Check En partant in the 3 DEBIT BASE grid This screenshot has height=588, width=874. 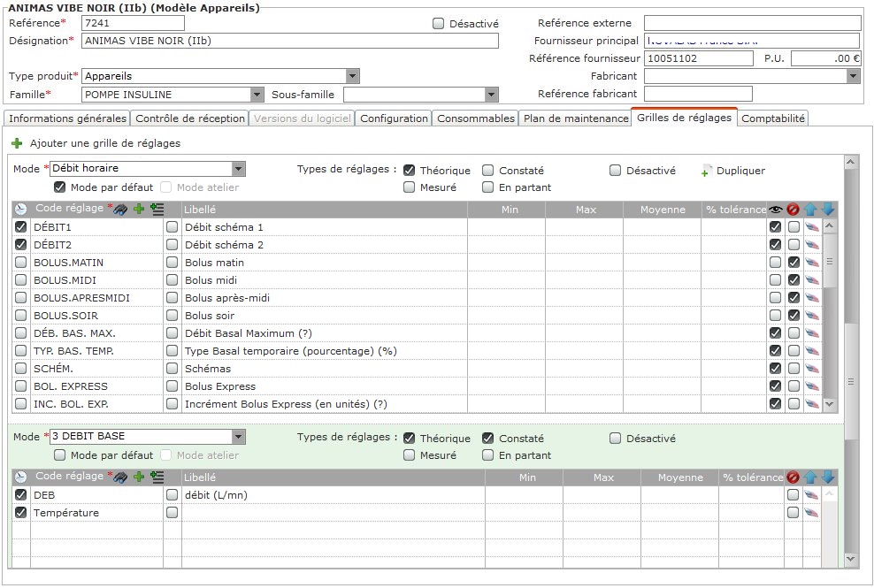pyautogui.click(x=487, y=455)
